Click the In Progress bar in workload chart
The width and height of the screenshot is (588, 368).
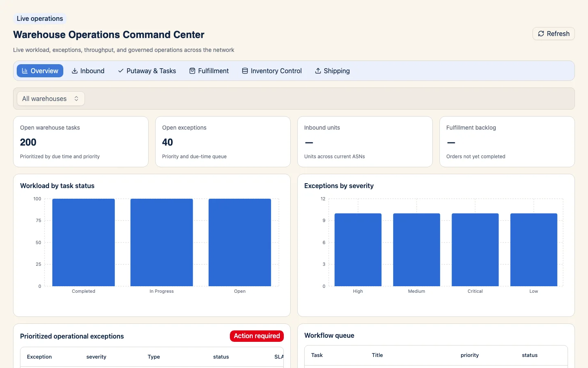pos(162,242)
